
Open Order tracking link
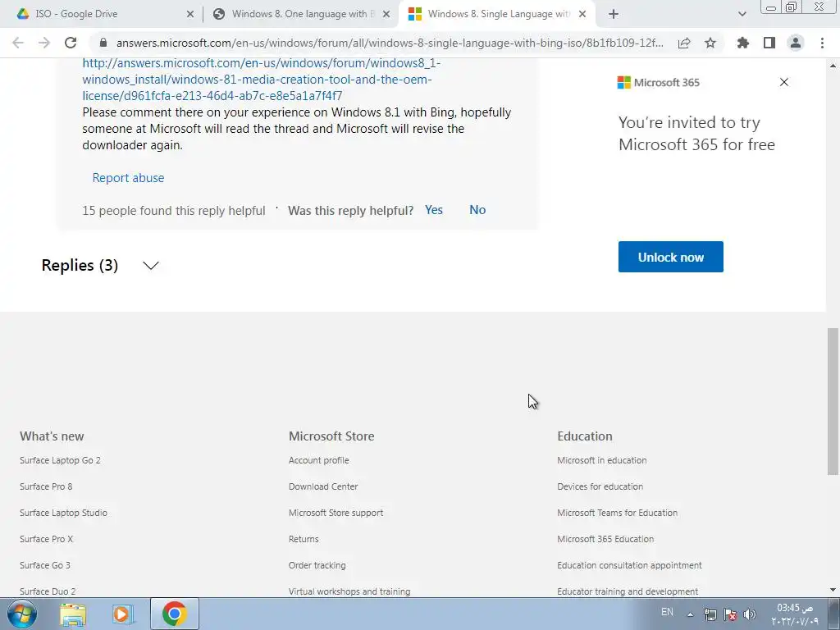coord(317,565)
